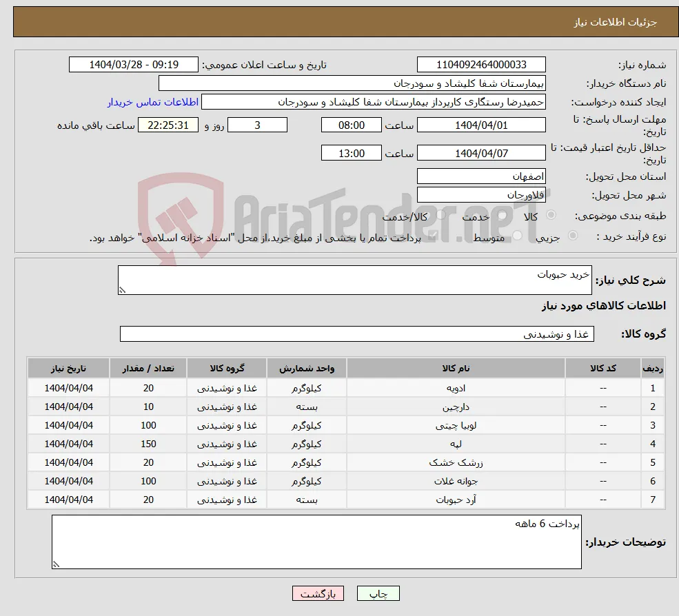This screenshot has height=616, width=679.
Task: Click the deadline time field 08:00
Action: point(351,125)
